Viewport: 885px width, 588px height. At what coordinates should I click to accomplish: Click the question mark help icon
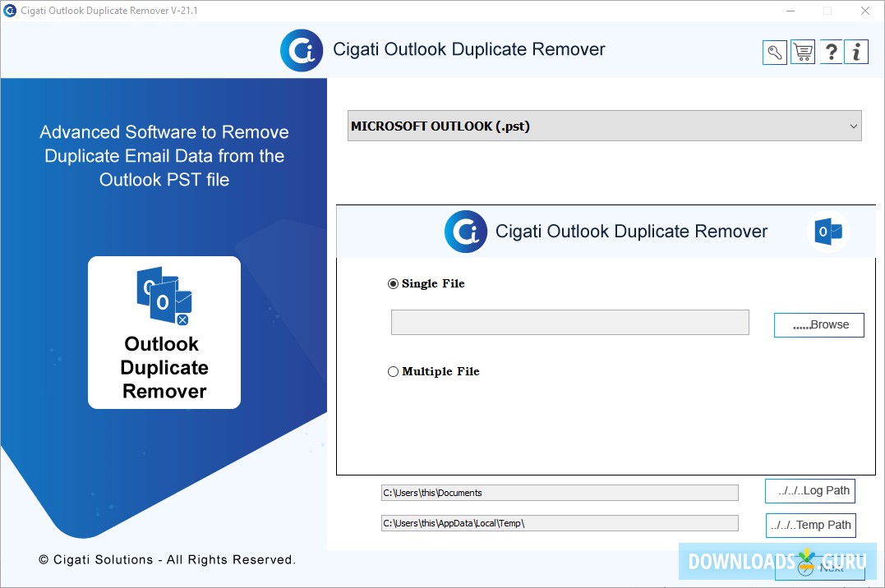pyautogui.click(x=830, y=52)
